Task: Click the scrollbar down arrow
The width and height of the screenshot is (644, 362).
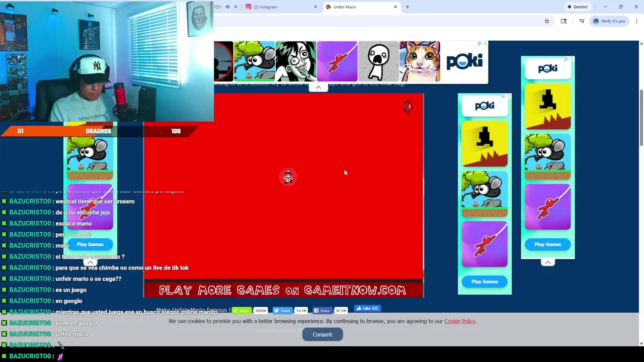Action: (x=641, y=344)
